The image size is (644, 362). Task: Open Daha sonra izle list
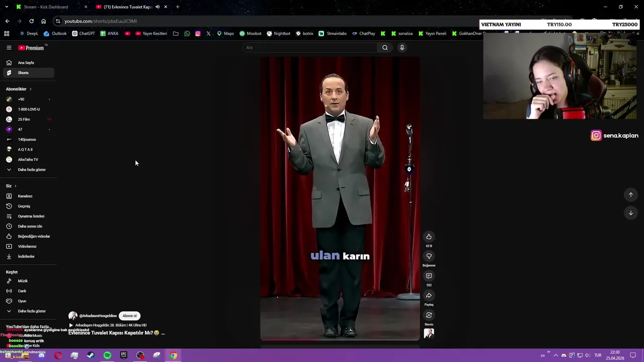[x=28, y=226]
